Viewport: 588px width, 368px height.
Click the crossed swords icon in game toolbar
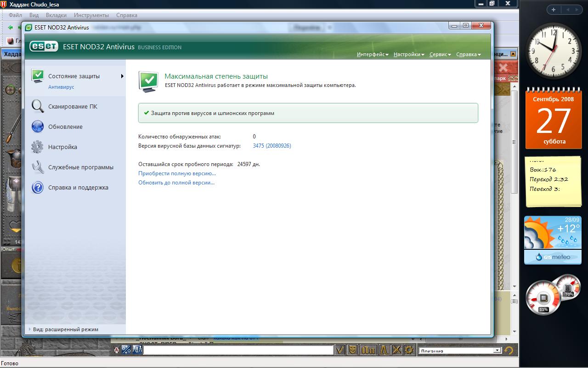[x=396, y=350]
